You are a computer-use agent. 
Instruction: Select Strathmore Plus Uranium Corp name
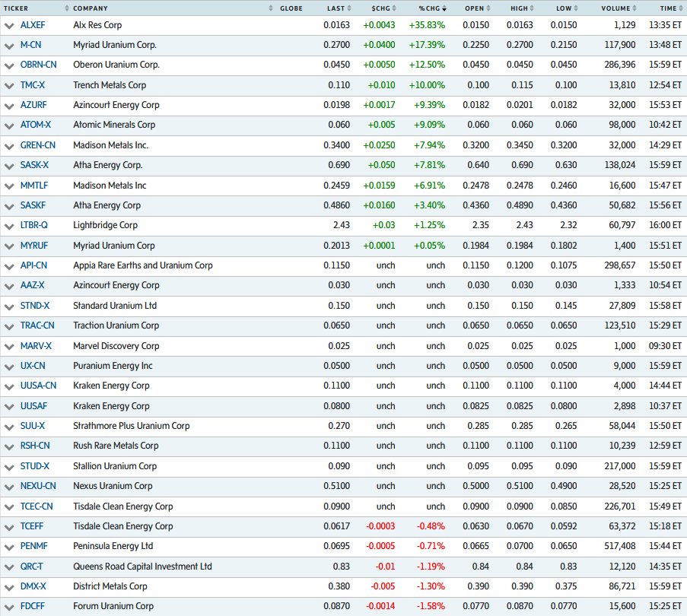132,426
